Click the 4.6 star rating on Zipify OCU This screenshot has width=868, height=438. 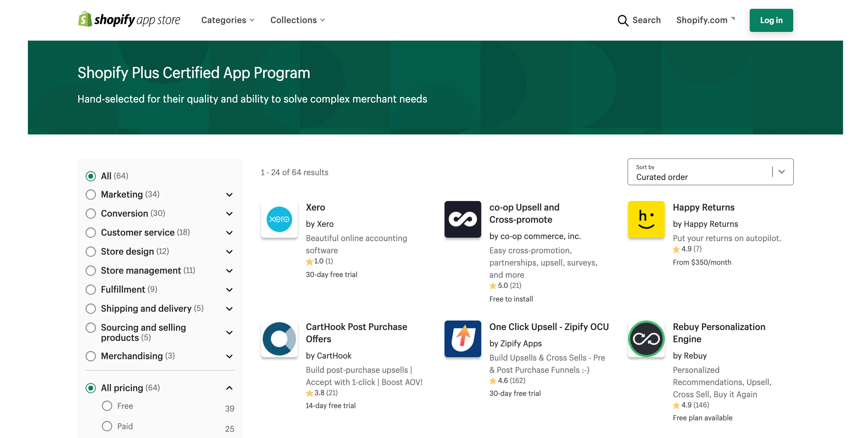coord(506,381)
